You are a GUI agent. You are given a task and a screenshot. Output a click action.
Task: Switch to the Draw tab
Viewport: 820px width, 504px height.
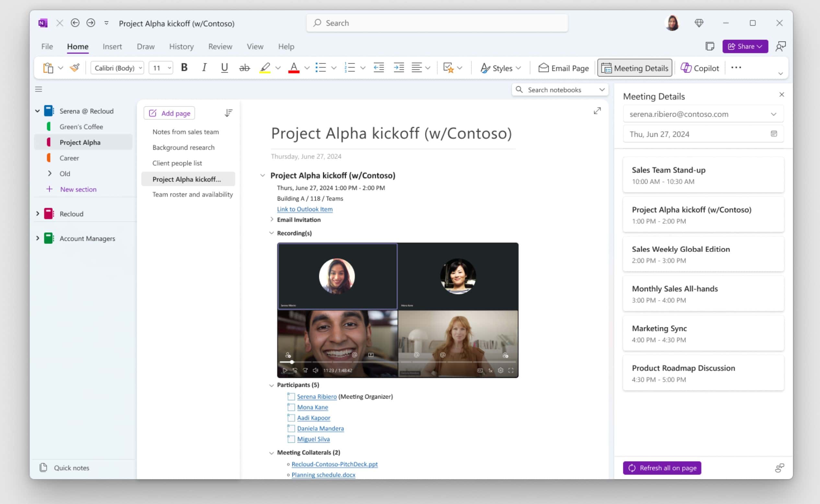pyautogui.click(x=146, y=47)
